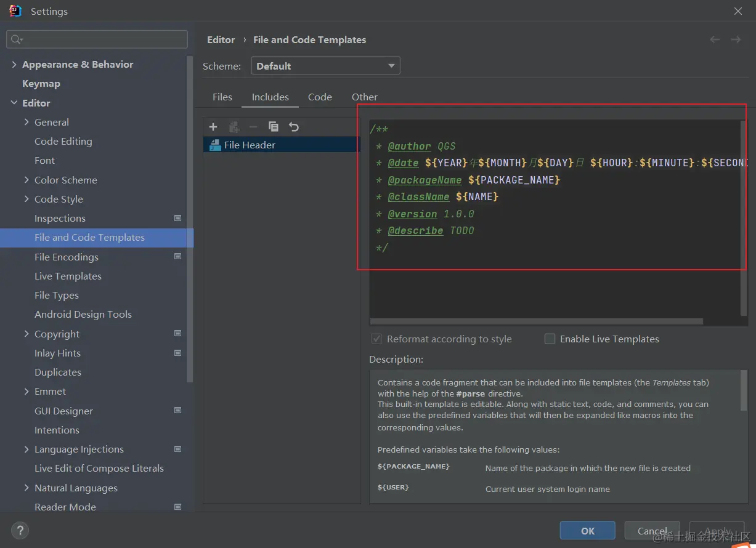Expand the Language Injections node
Viewport: 756px width, 548px height.
(x=26, y=449)
